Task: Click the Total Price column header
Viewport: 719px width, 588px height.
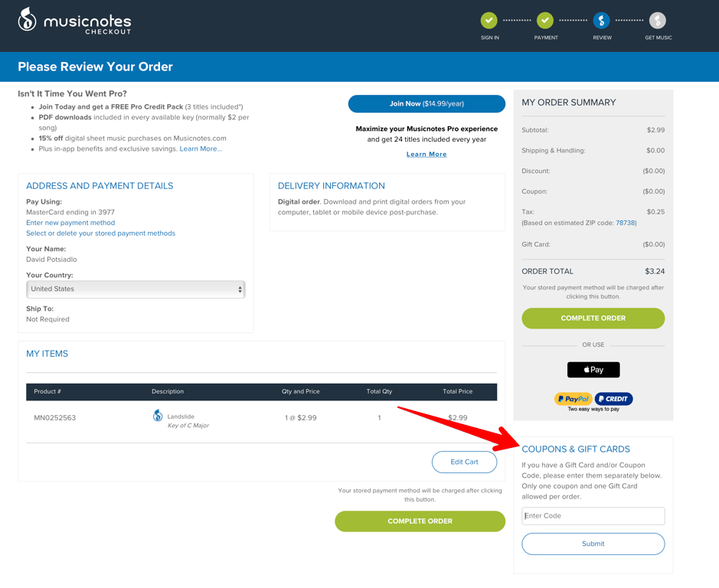Action: 457,391
